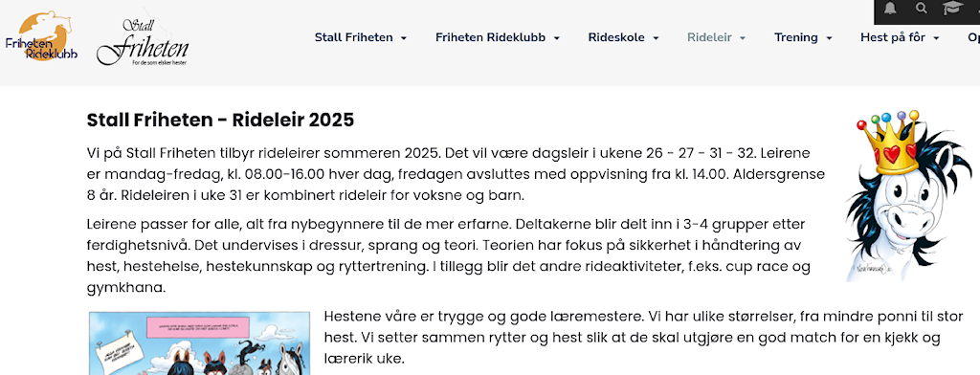The height and width of the screenshot is (375, 980).
Task: Click the Stall Friheten - Rideleir 2025 heading
Action: coord(221,120)
